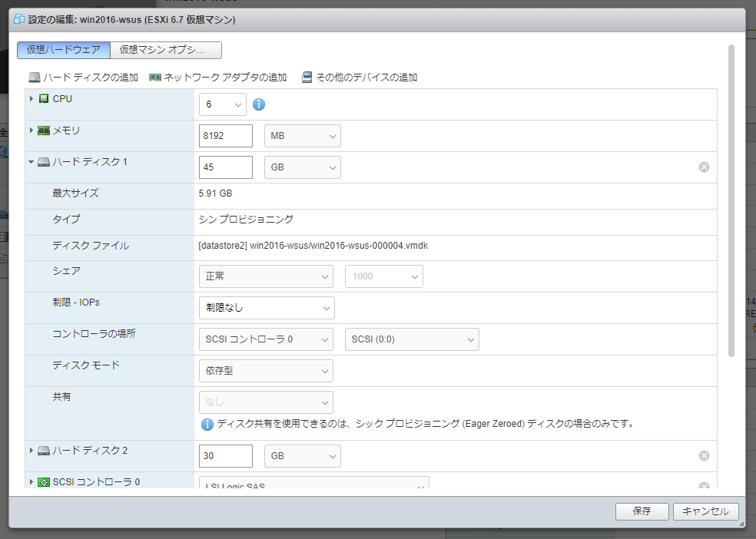The width and height of the screenshot is (756, 539).
Task: Click the disk file path text
Action: (313, 246)
